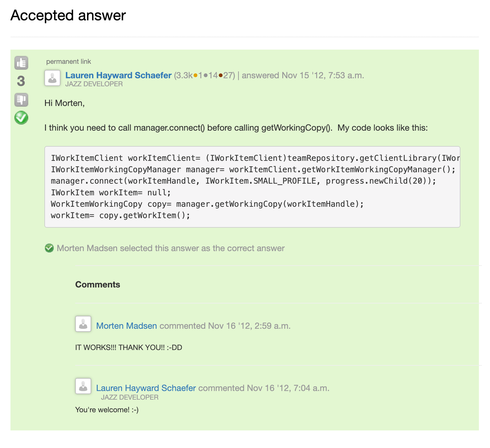490x448 pixels.
Task: Click the answered Nov 15 '12 timestamp
Action: pos(303,75)
